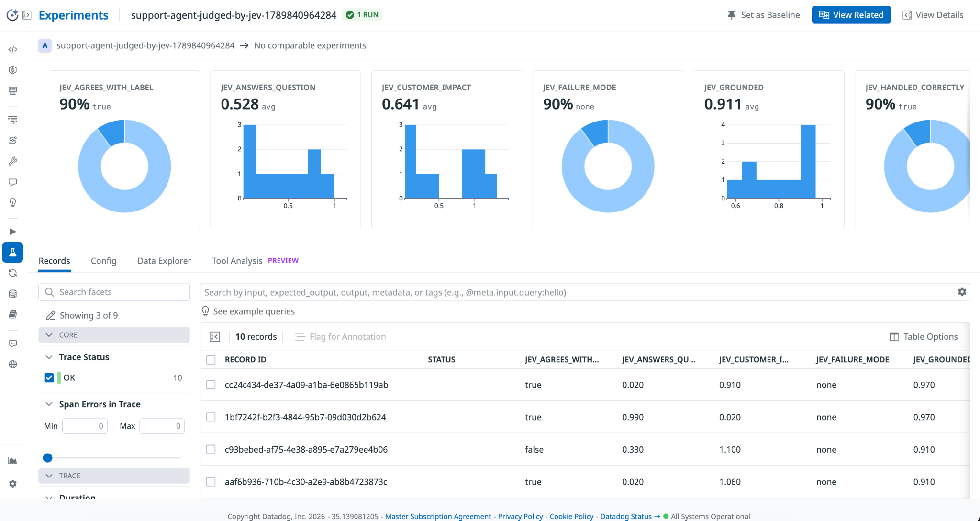Select all records with header checkbox

211,360
